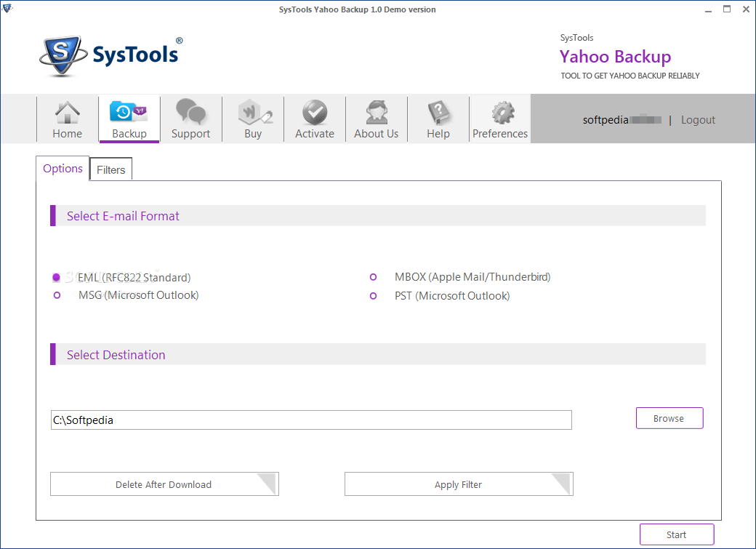
Task: Open the Activate screen
Action: tap(314, 119)
